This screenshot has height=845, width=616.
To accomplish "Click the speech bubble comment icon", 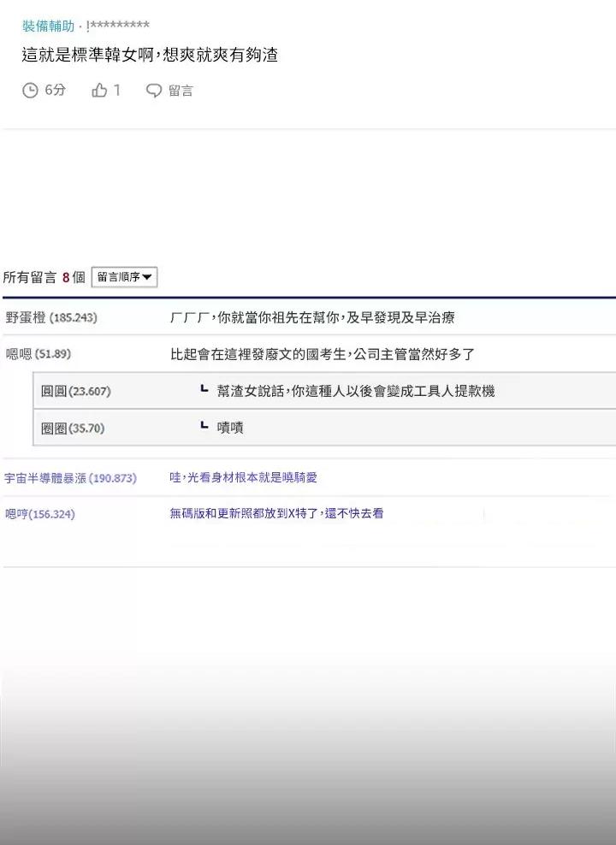I will pos(154,91).
